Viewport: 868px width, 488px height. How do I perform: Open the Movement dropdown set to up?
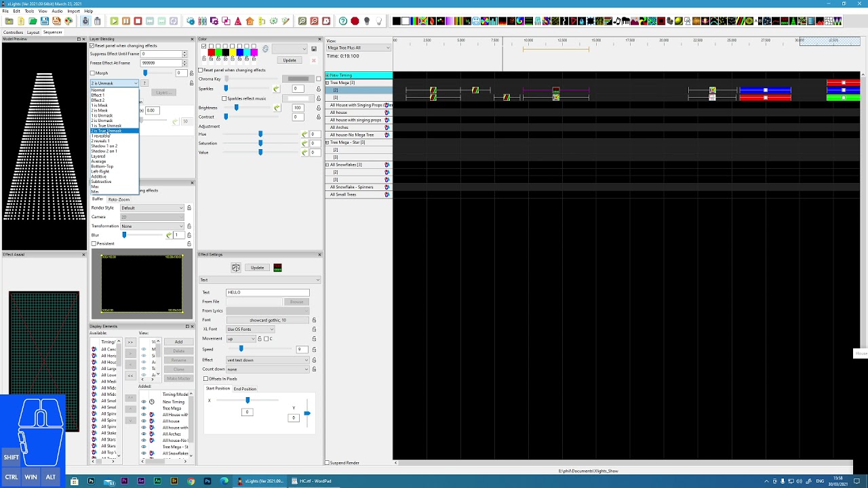pos(241,339)
